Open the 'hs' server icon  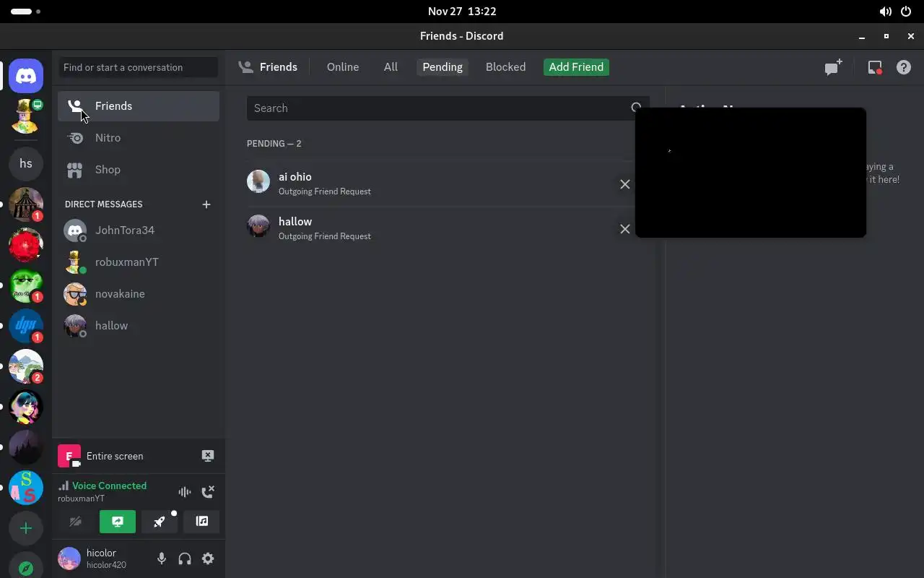[26, 163]
